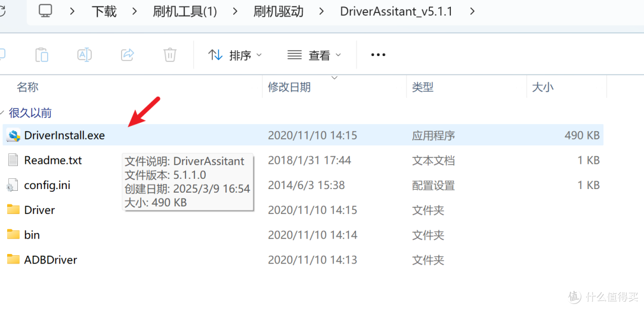The image size is (644, 310).
Task: Click DriverAssitant_v5.1.1 breadcrumb segment
Action: pos(397,11)
